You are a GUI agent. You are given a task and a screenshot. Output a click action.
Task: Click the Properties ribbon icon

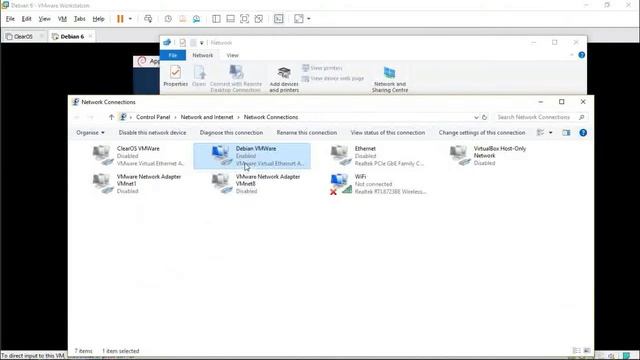coord(176,76)
